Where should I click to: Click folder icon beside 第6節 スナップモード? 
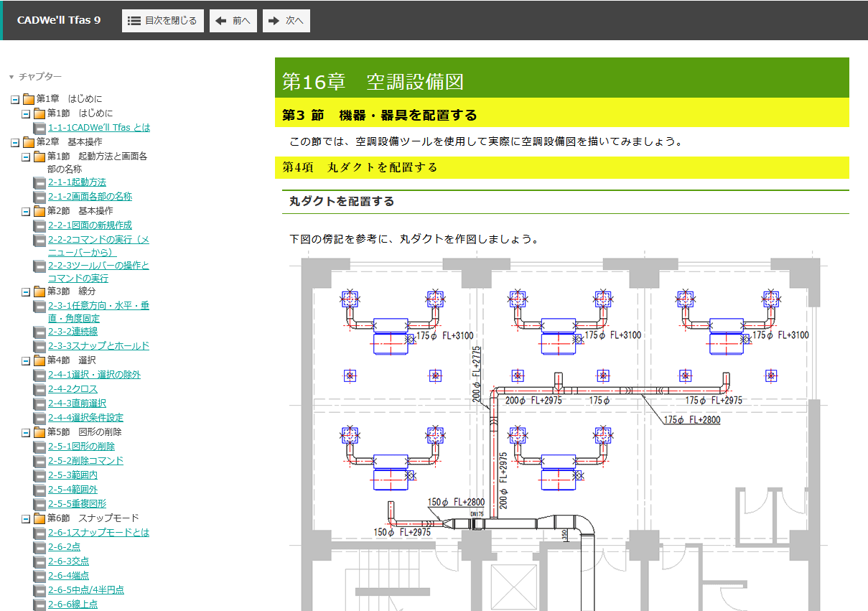coord(39,518)
